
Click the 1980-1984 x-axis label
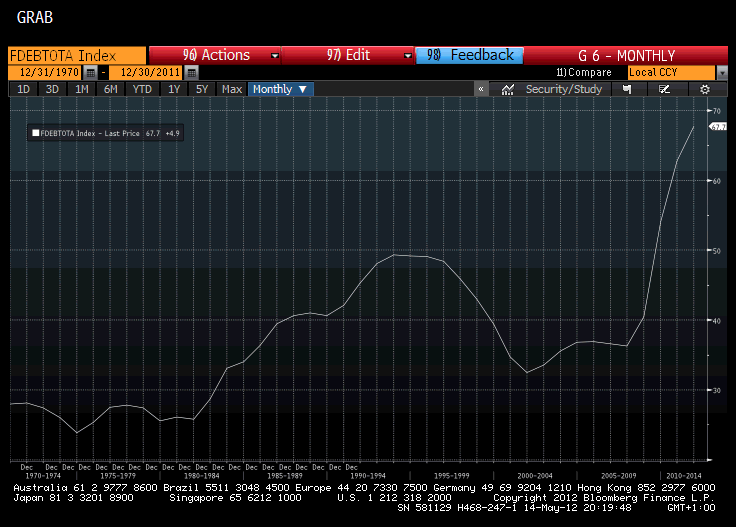pyautogui.click(x=201, y=475)
